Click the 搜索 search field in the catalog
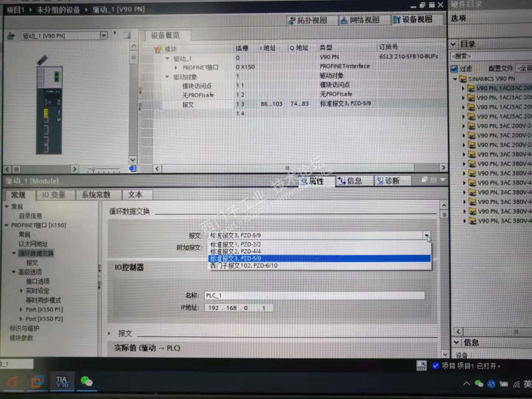532x399 pixels. [x=491, y=56]
